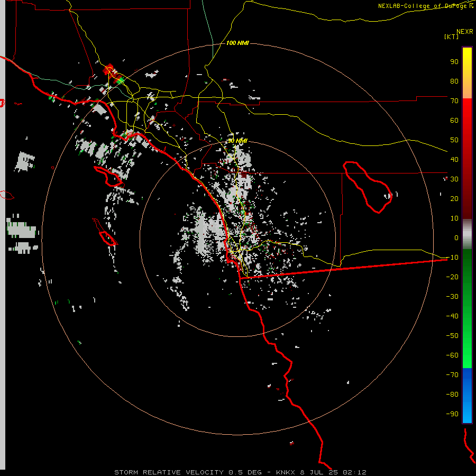Click the -40 value on velocity scale
Viewport: 476px width, 476px height.
point(452,316)
